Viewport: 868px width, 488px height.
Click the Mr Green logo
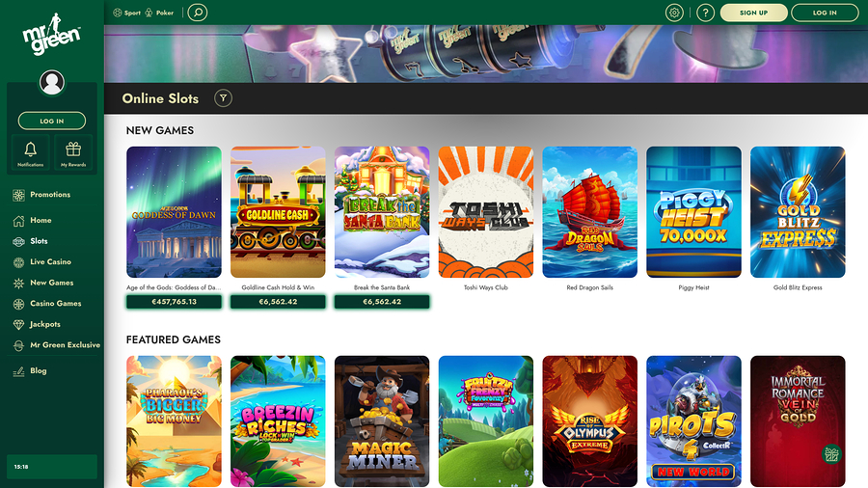tap(52, 40)
